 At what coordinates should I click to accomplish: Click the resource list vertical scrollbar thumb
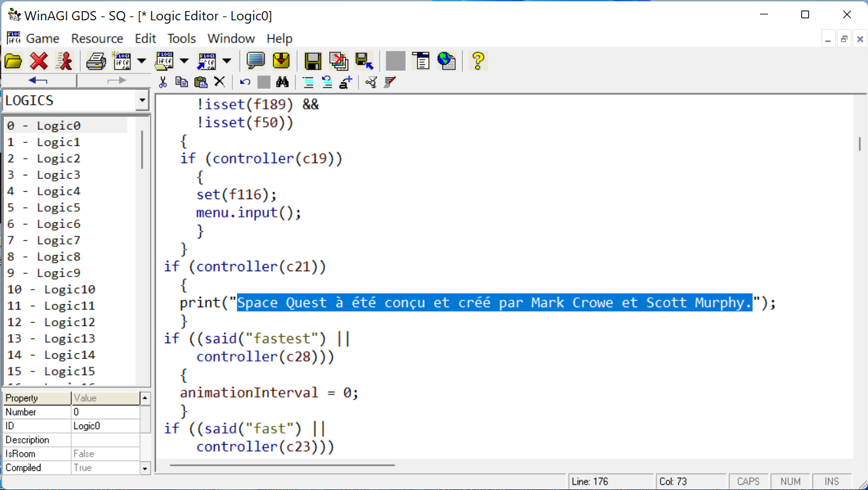tap(142, 149)
